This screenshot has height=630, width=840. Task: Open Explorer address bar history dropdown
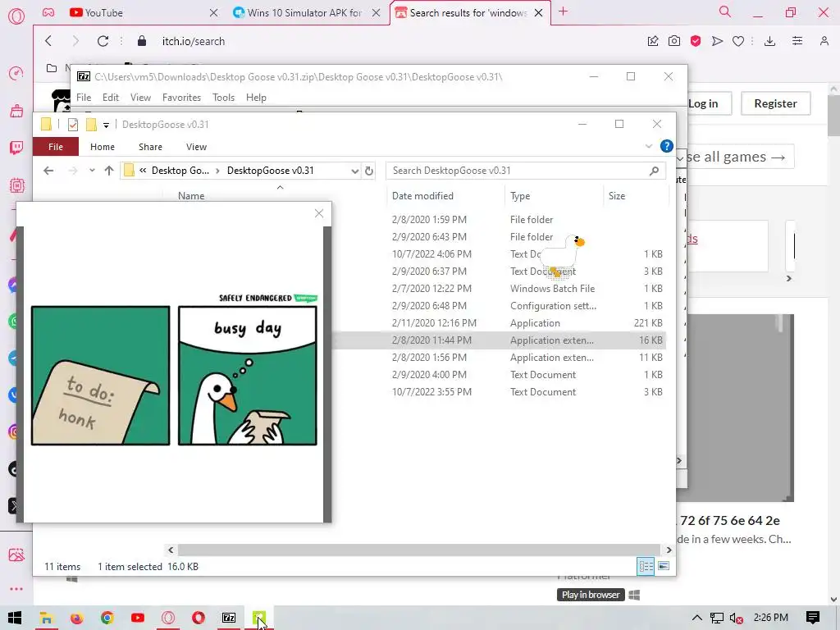(x=354, y=171)
